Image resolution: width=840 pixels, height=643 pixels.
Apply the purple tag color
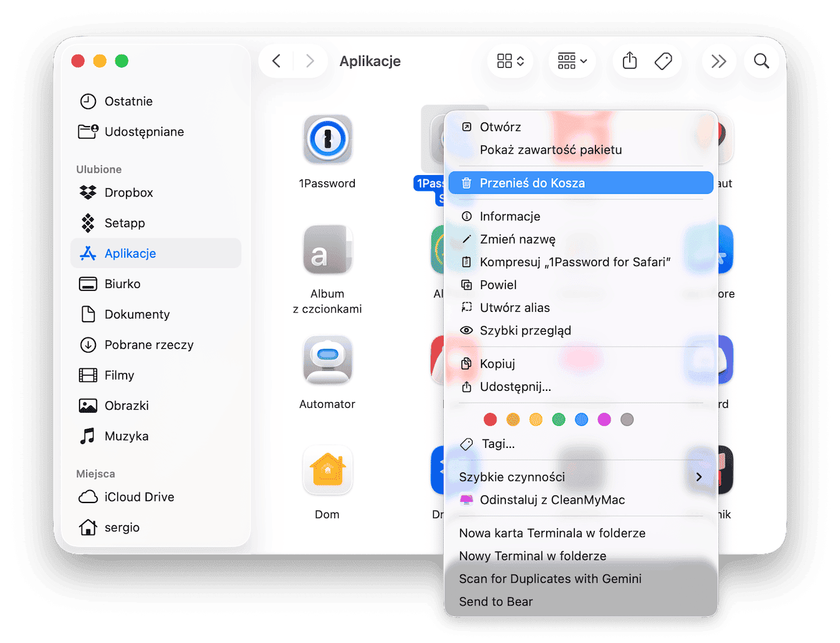pyautogui.click(x=604, y=420)
